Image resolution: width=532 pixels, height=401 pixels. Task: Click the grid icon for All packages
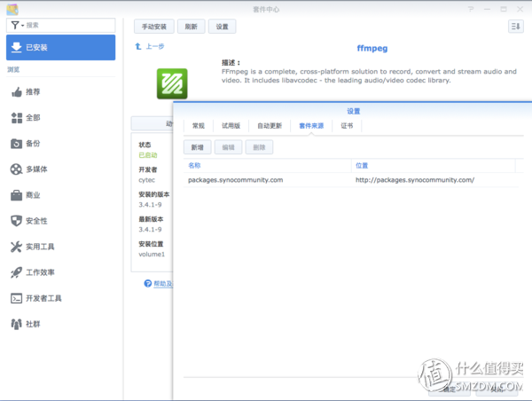pos(16,118)
